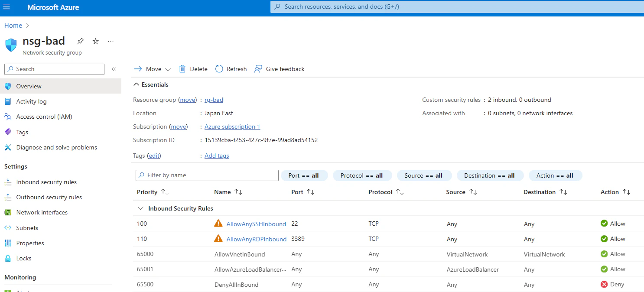The image size is (644, 292).
Task: Click the red Deny icon on DenyAllInBound row
Action: 604,284
